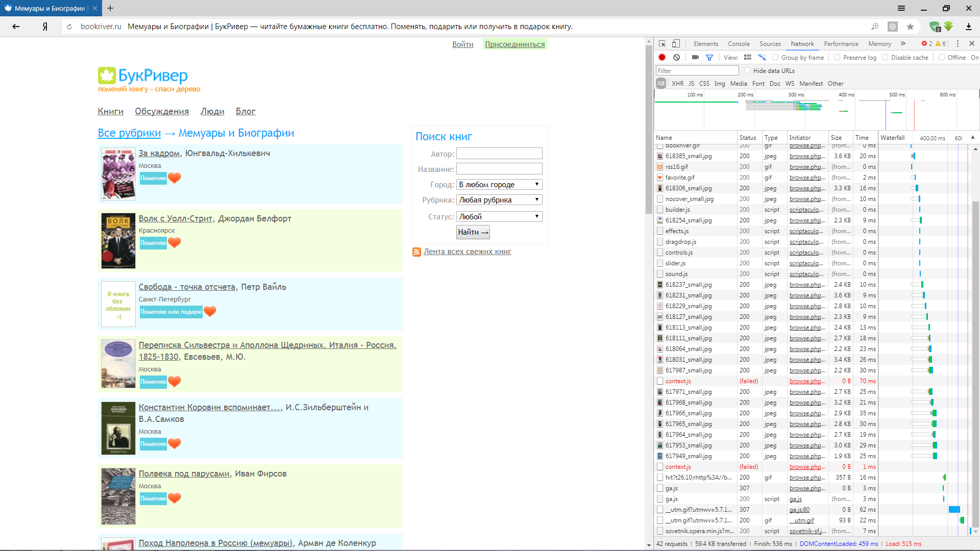Open the Все рубрики link
Image resolution: width=980 pixels, height=551 pixels.
point(129,133)
